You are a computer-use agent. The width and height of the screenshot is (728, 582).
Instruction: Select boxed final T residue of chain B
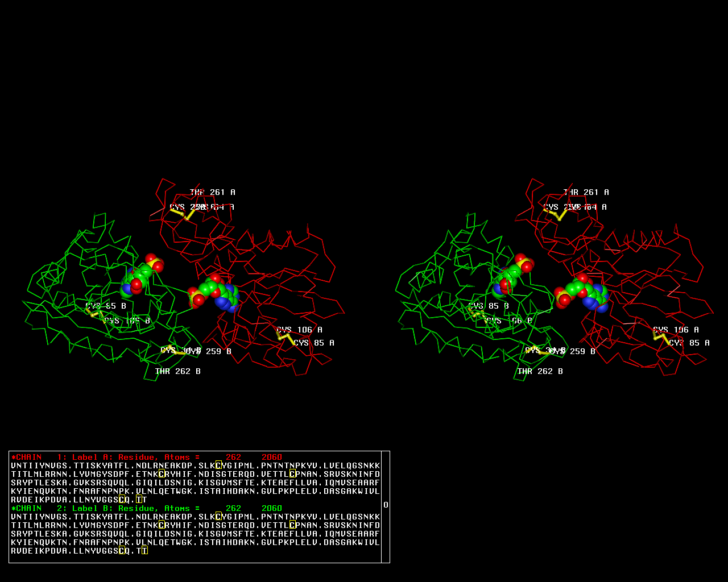(x=144, y=551)
